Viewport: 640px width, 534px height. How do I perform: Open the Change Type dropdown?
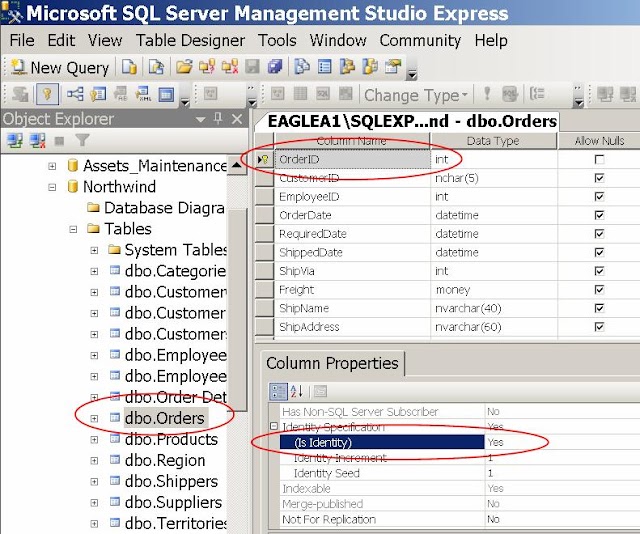tap(416, 95)
